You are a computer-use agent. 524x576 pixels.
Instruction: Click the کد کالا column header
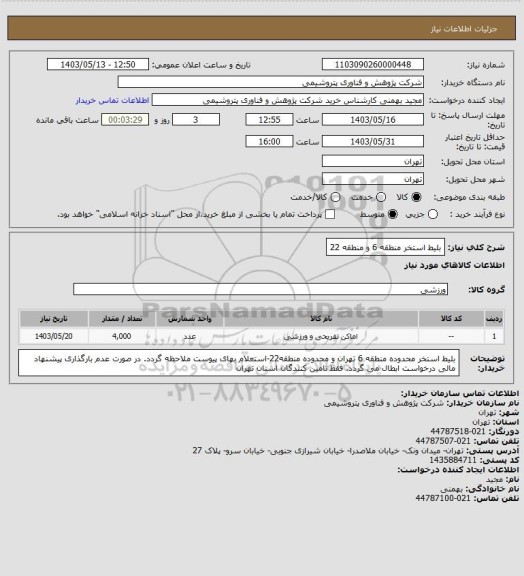point(451,318)
